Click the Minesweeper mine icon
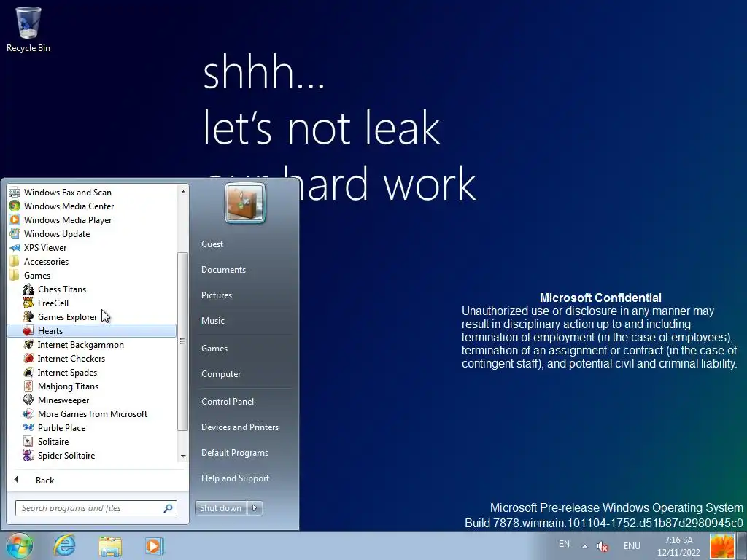Viewport: 747px width, 560px height. pyautogui.click(x=28, y=400)
